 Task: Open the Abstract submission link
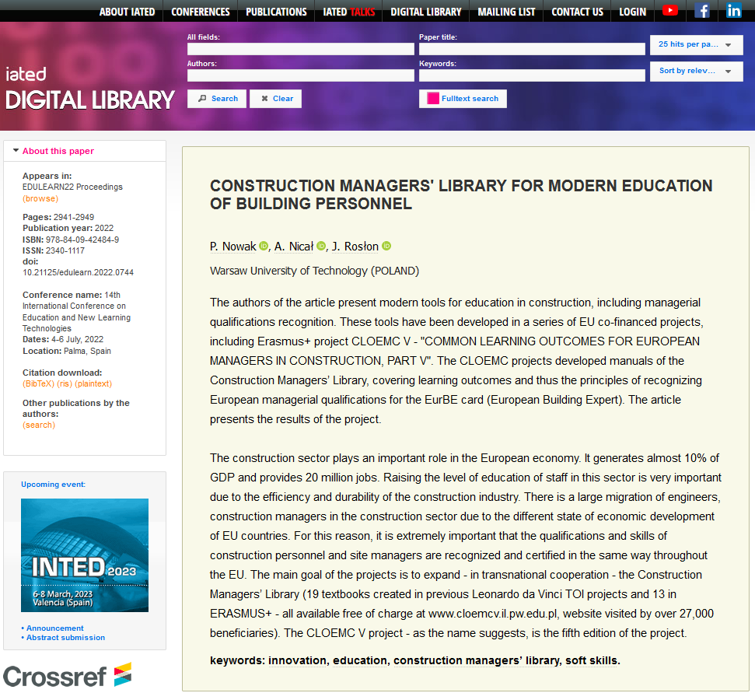click(x=65, y=637)
